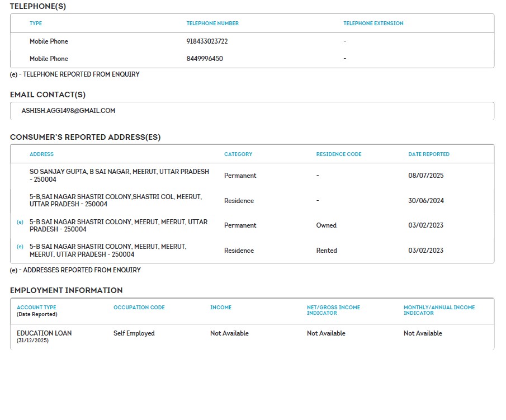The image size is (506, 420).
Task: Click the Owned residence code value
Action: tap(326, 225)
